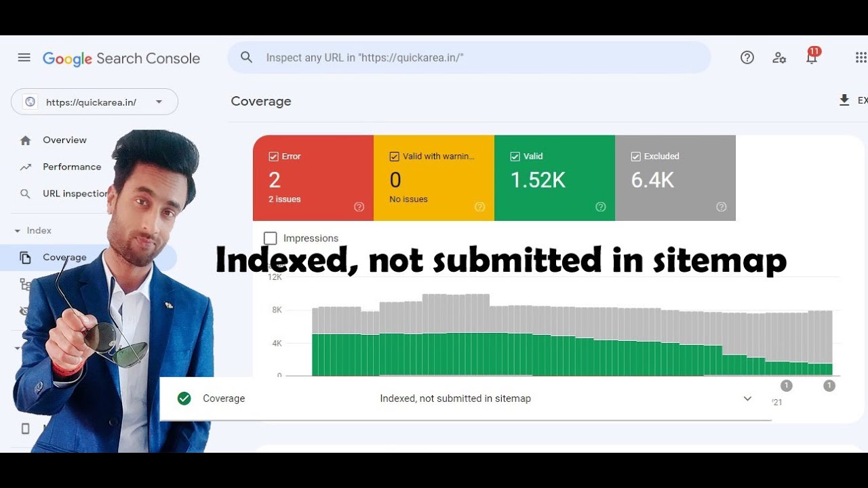Enable the Impressions checkbox
Image resolution: width=868 pixels, height=488 pixels.
point(270,238)
